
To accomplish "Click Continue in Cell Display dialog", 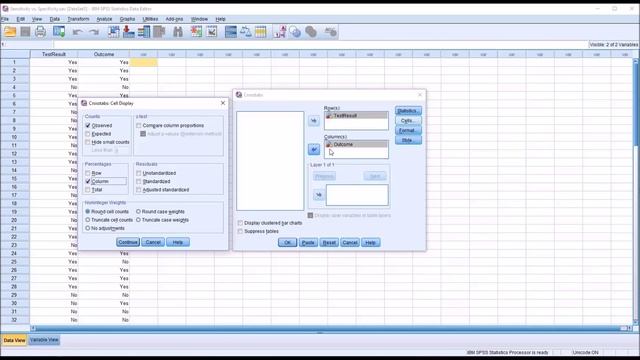I will click(128, 242).
